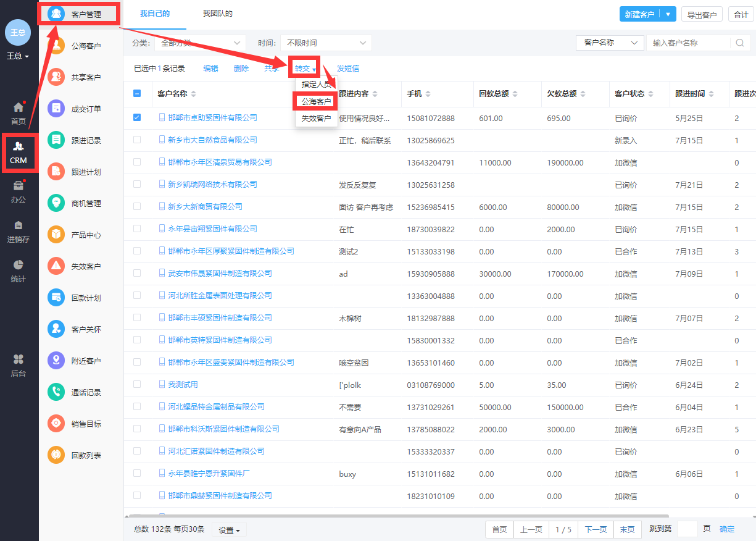Screen dimensions: 756x541
Task: Click the 导出客户 button
Action: (x=702, y=15)
